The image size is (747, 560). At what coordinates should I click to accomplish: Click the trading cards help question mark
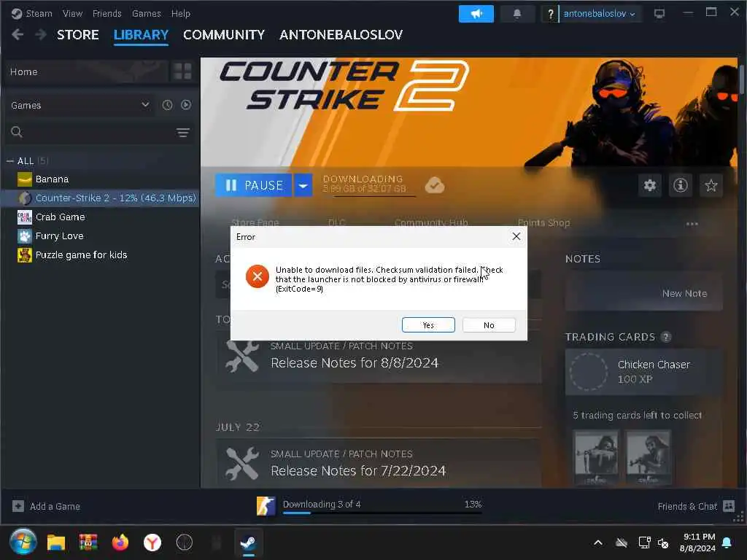666,337
